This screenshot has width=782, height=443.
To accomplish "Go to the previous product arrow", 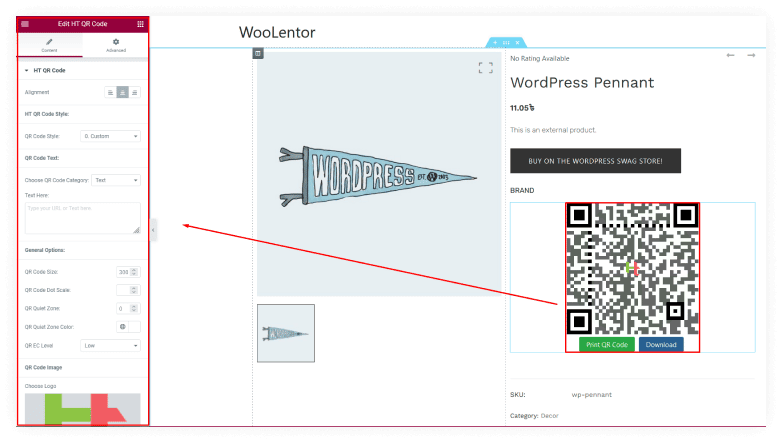I will (x=731, y=55).
